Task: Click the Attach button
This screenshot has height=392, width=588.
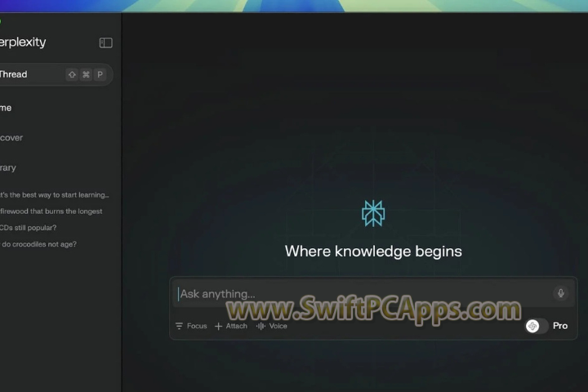Action: 231,326
